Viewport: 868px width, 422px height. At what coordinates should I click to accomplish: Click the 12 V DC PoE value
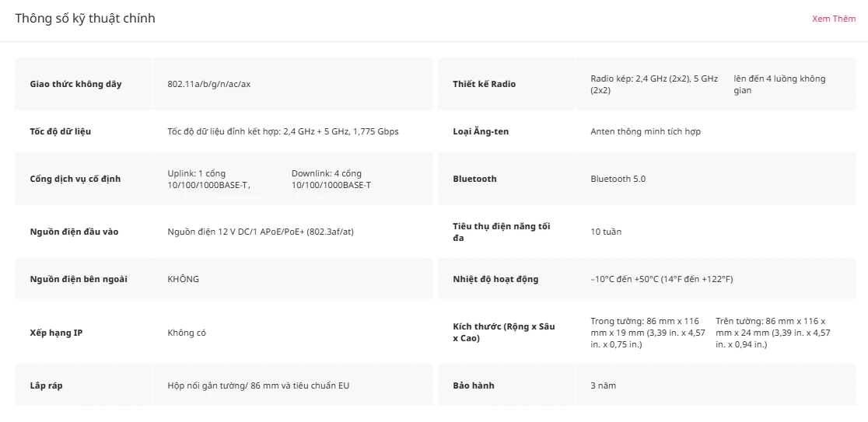pyautogui.click(x=261, y=232)
